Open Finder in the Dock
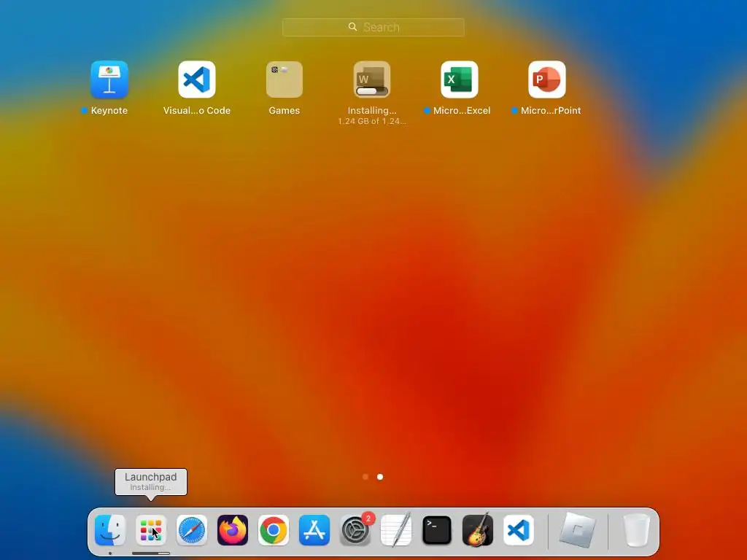The image size is (747, 560). pyautogui.click(x=110, y=530)
